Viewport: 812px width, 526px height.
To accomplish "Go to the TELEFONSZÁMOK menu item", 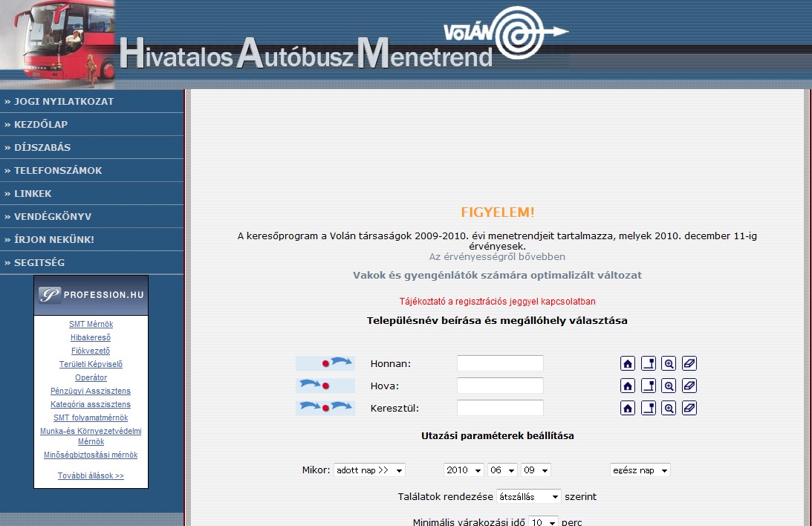I will [58, 170].
